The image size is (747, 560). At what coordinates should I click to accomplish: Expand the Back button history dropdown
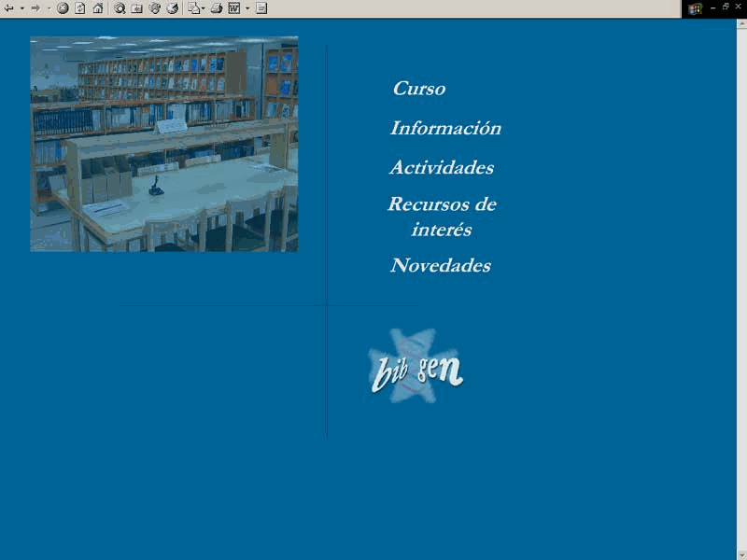click(21, 8)
